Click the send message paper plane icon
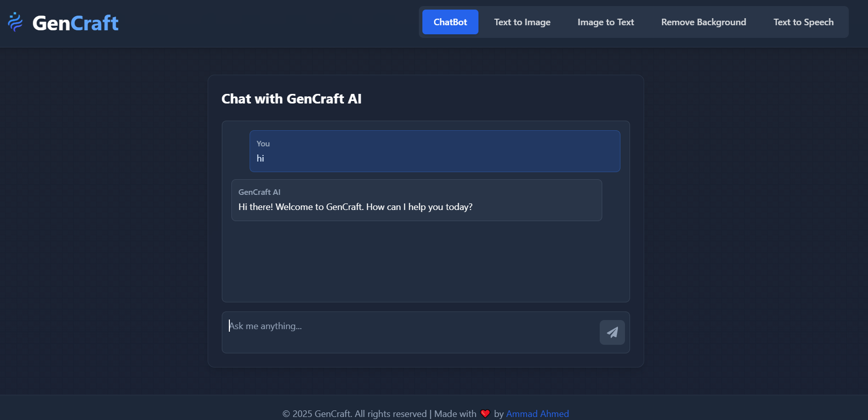 coord(612,332)
